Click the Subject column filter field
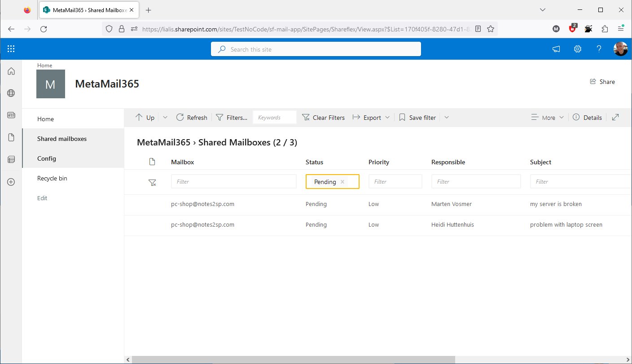Image resolution: width=632 pixels, height=364 pixels. 581,182
